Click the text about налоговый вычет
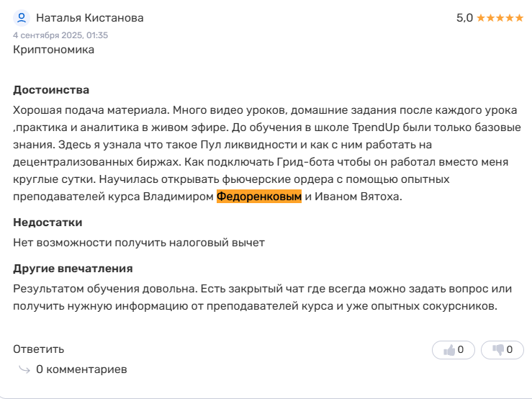532x399 pixels. tap(139, 243)
